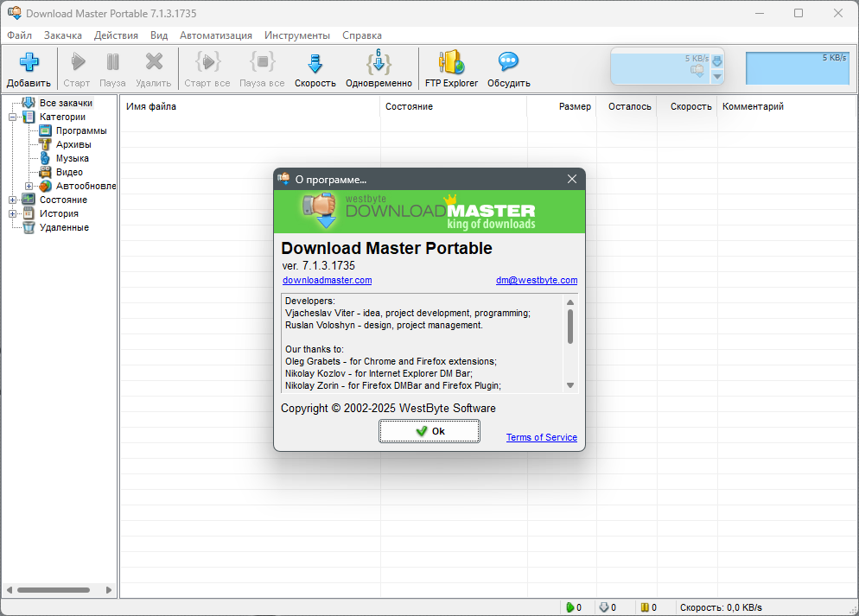The image size is (859, 616).
Task: Click the Удалить cross icon
Action: (154, 61)
